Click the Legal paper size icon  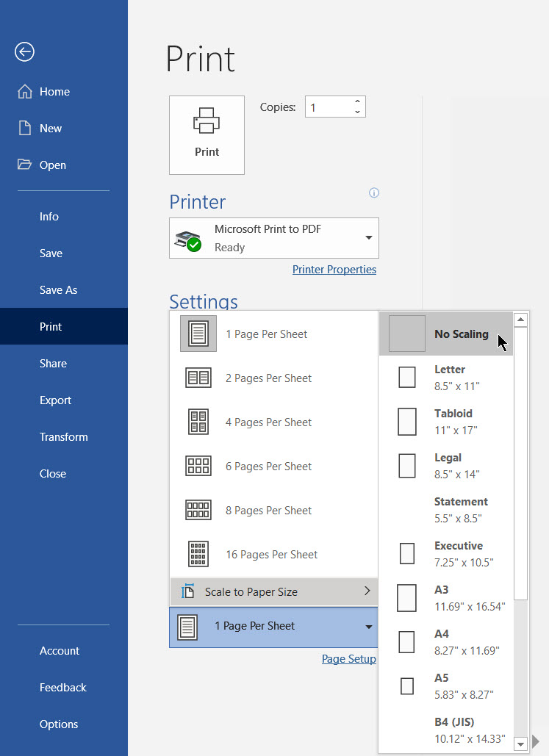[407, 465]
